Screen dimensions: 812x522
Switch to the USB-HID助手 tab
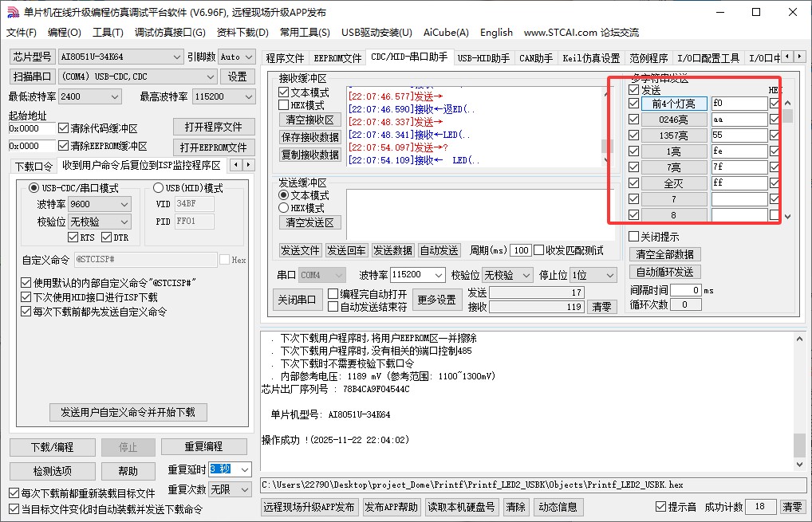click(483, 57)
